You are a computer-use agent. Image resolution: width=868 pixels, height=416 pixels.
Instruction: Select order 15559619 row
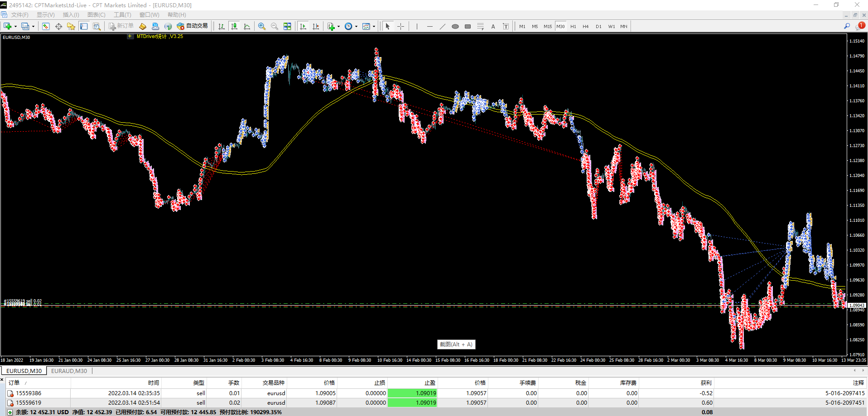436,403
